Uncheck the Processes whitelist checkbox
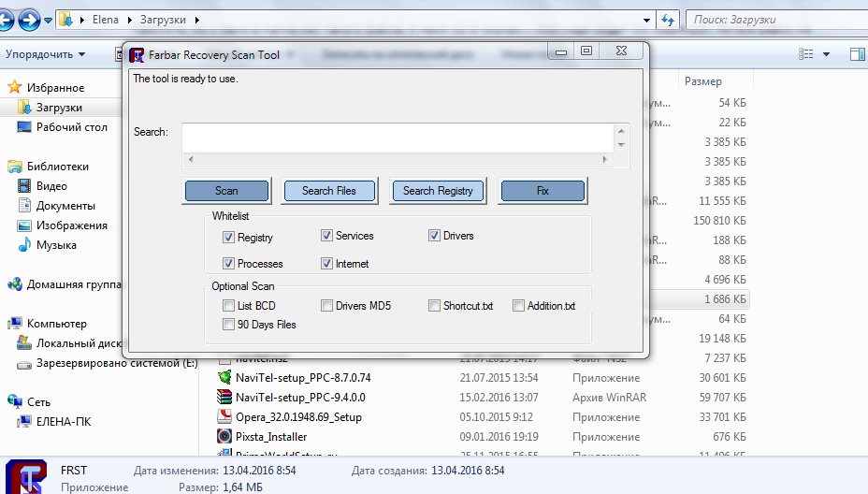Viewport: 868px width, 494px height. tap(228, 264)
